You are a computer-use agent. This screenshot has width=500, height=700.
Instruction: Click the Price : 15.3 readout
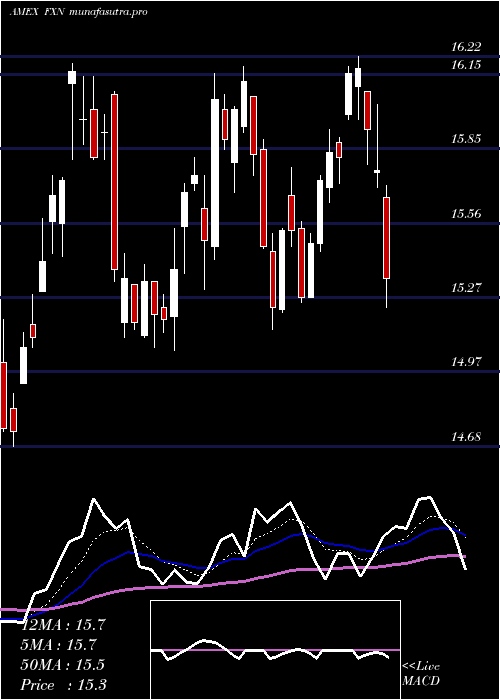click(63, 685)
